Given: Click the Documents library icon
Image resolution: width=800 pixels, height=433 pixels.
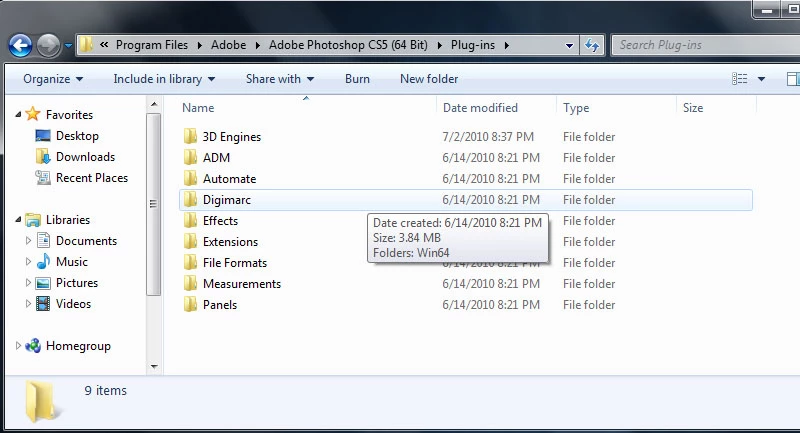Looking at the screenshot, I should [x=43, y=240].
